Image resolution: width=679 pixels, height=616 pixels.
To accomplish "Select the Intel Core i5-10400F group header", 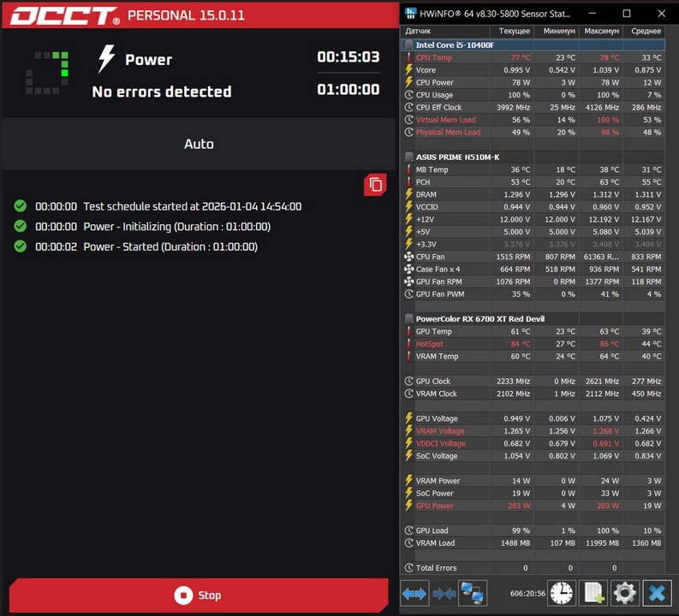I will coord(533,45).
